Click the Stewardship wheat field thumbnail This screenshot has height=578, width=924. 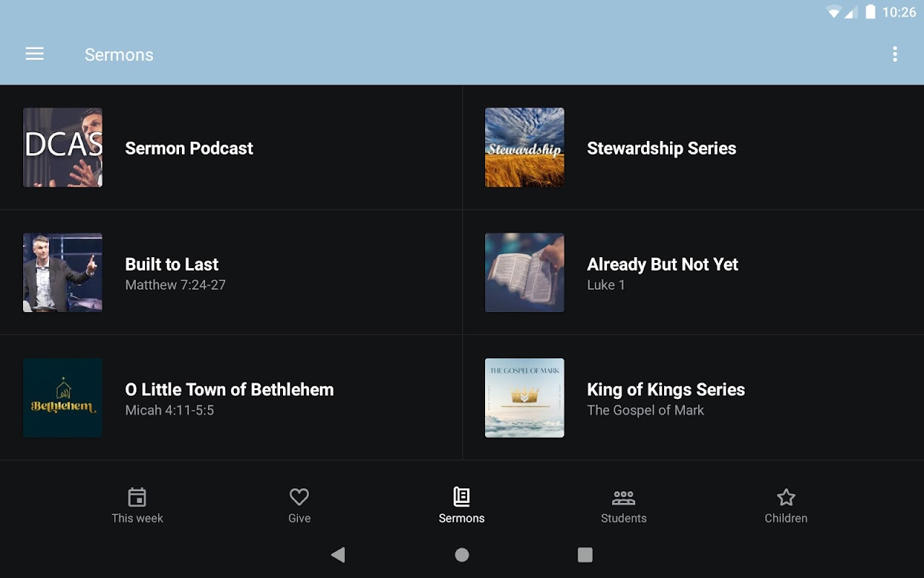(525, 147)
